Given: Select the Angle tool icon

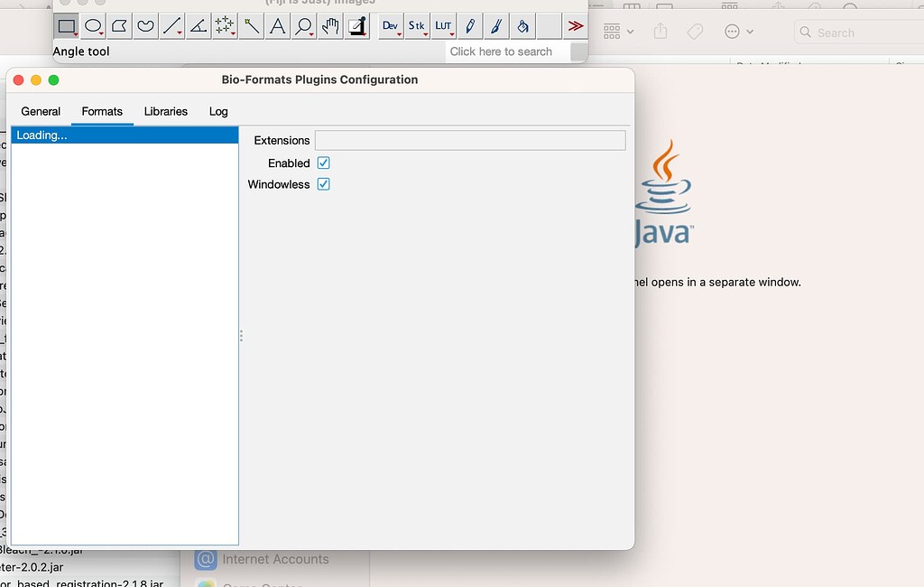Looking at the screenshot, I should click(199, 26).
